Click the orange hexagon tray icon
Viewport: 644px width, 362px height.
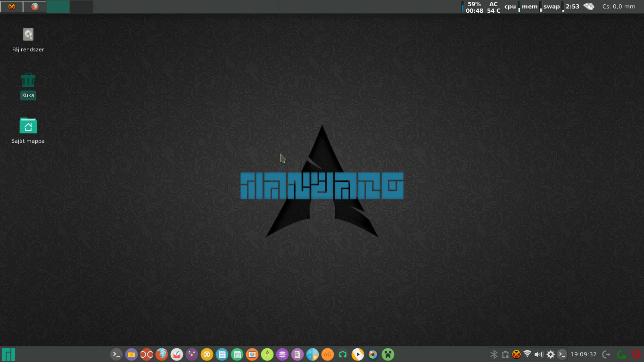pos(517,354)
